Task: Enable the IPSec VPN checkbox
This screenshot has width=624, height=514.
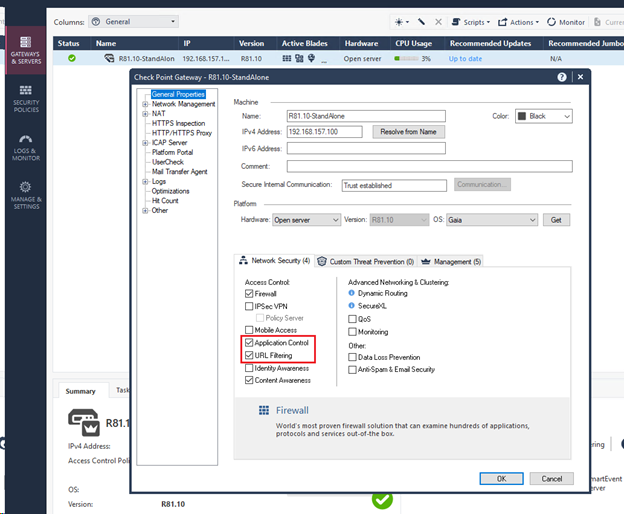Action: [249, 306]
